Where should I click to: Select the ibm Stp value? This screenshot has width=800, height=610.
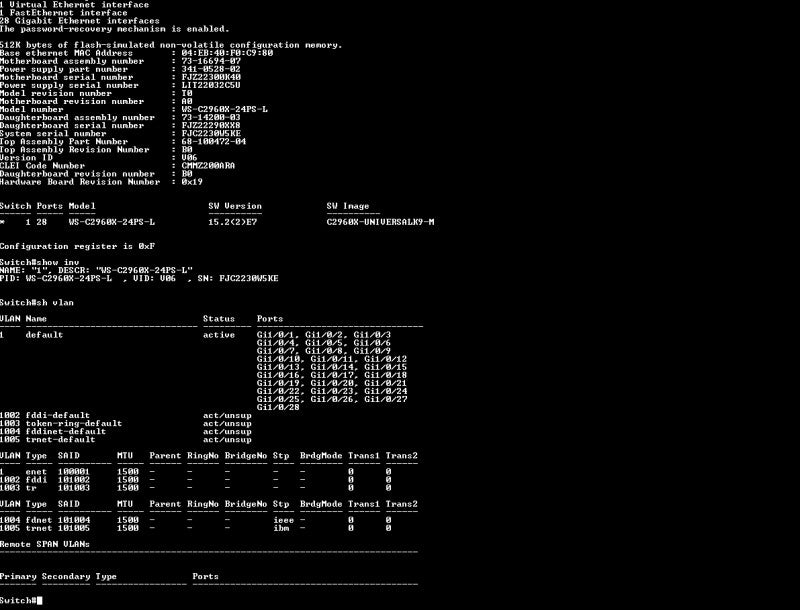[281, 528]
